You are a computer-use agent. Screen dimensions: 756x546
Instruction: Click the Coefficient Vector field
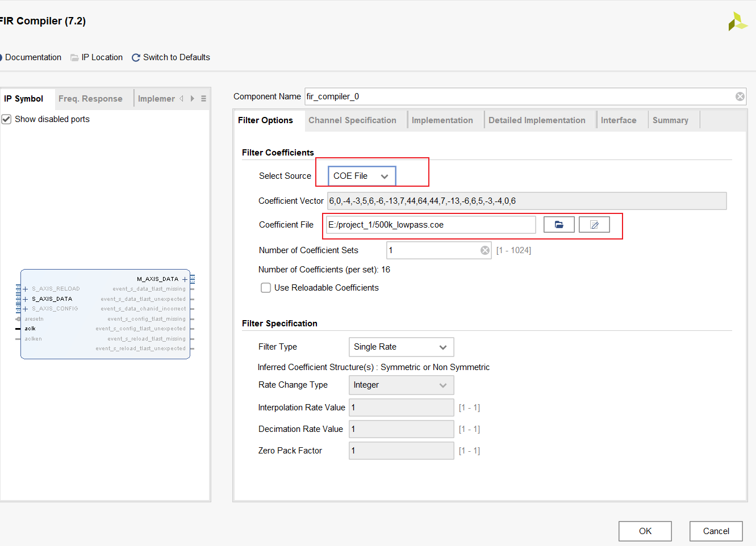pyautogui.click(x=527, y=201)
